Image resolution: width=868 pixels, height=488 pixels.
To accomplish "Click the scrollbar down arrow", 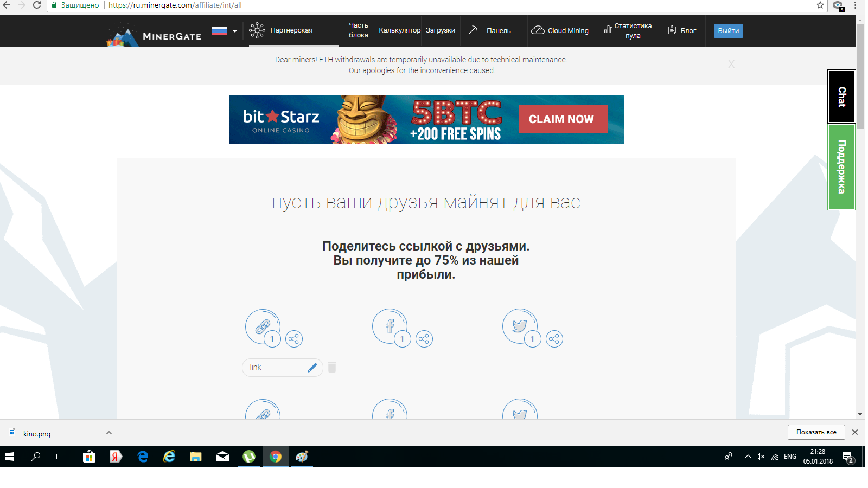I will click(860, 415).
